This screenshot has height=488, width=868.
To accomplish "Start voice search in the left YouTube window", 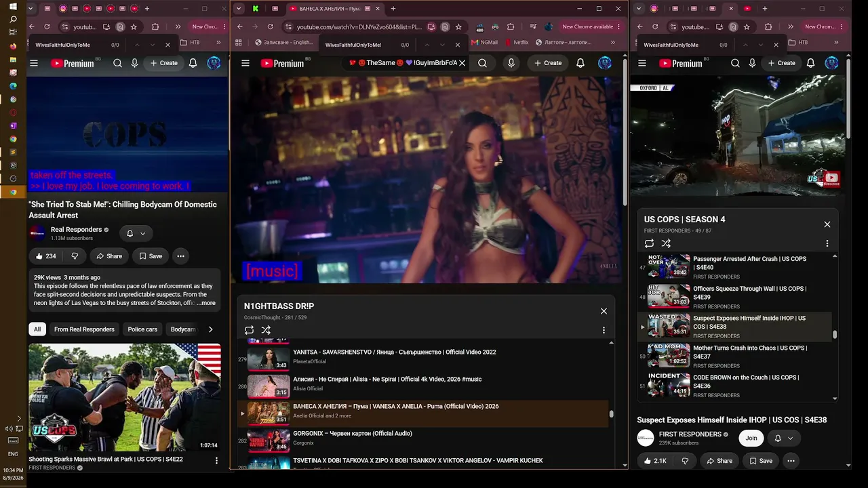I will (x=134, y=63).
